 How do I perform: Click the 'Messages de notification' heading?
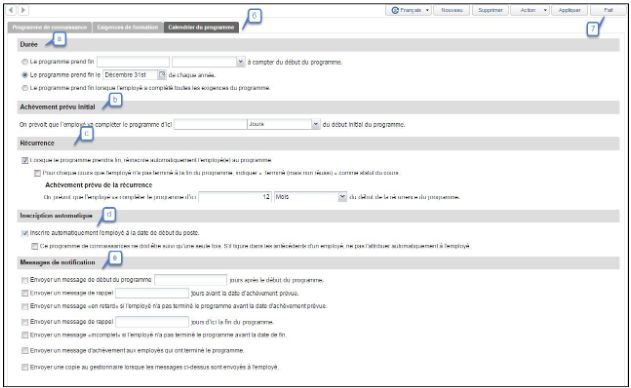pos(58,262)
